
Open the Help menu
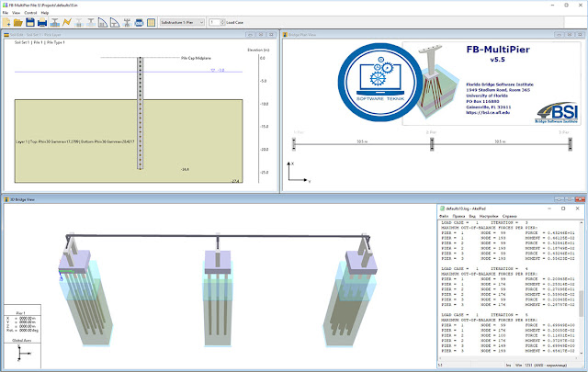tap(45, 13)
